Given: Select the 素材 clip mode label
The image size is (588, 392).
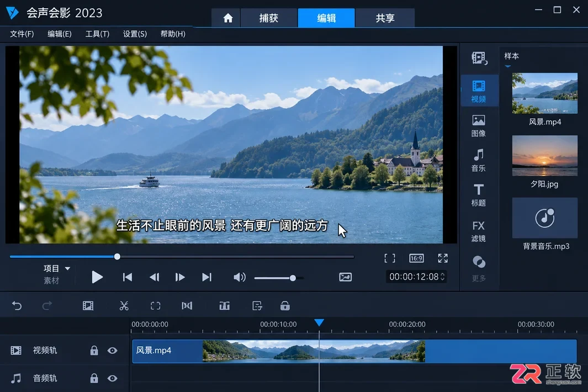Looking at the screenshot, I should click(x=51, y=280).
